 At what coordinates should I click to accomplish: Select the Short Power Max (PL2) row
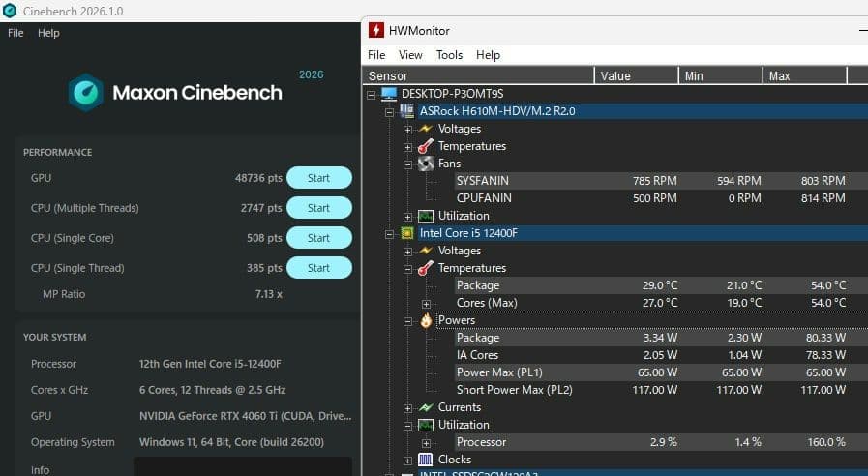click(x=660, y=390)
